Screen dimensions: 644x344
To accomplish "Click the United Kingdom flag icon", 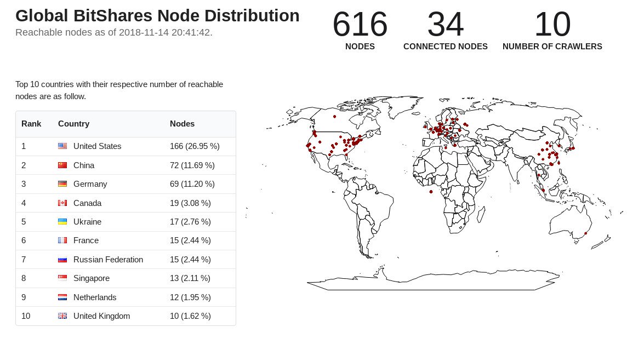I will point(62,316).
